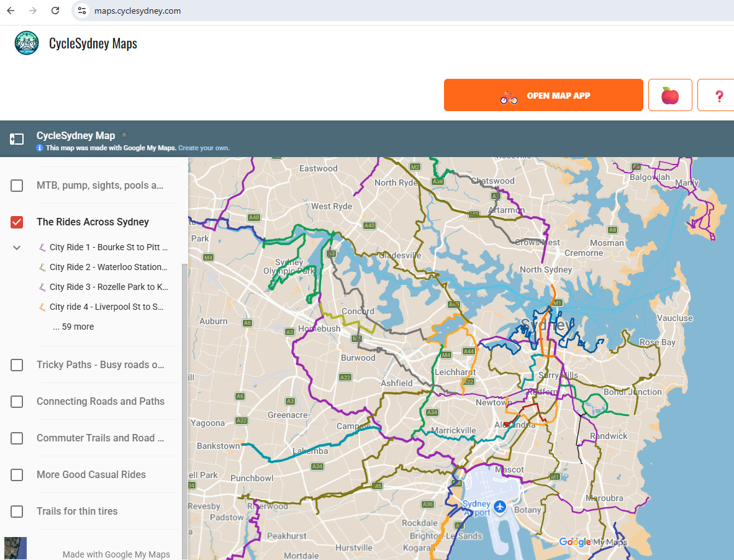Click purple route icon for City Ride 3
The image size is (734, 560).
pyautogui.click(x=42, y=287)
